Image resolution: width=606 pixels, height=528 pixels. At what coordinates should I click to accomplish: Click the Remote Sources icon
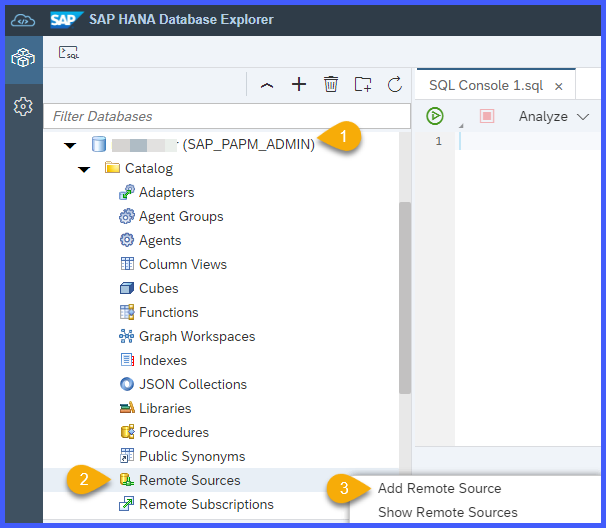127,480
